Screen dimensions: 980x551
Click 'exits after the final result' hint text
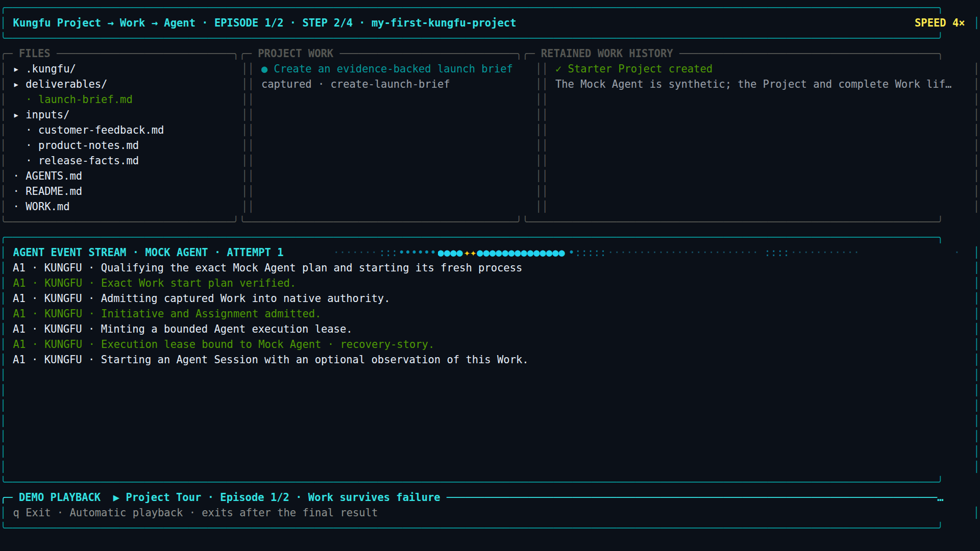coord(289,513)
